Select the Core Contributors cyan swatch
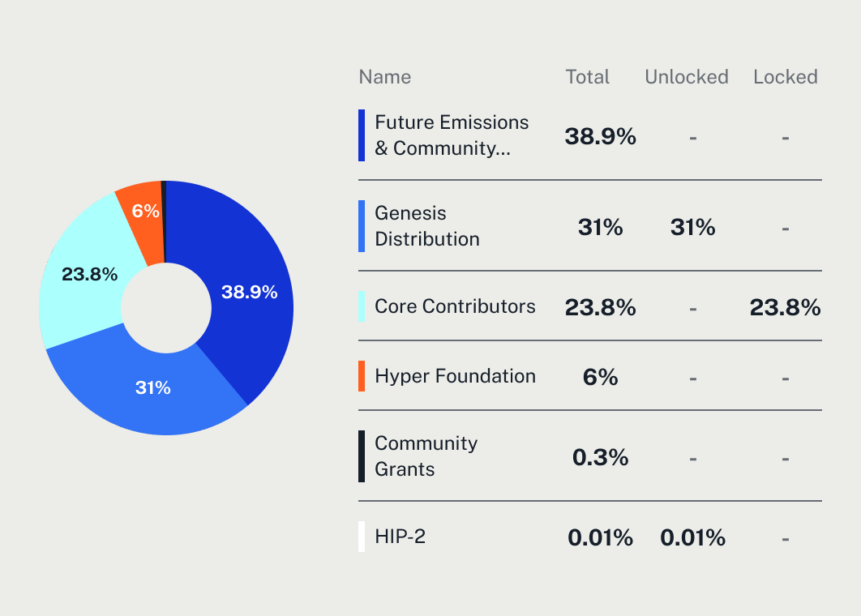 point(362,306)
